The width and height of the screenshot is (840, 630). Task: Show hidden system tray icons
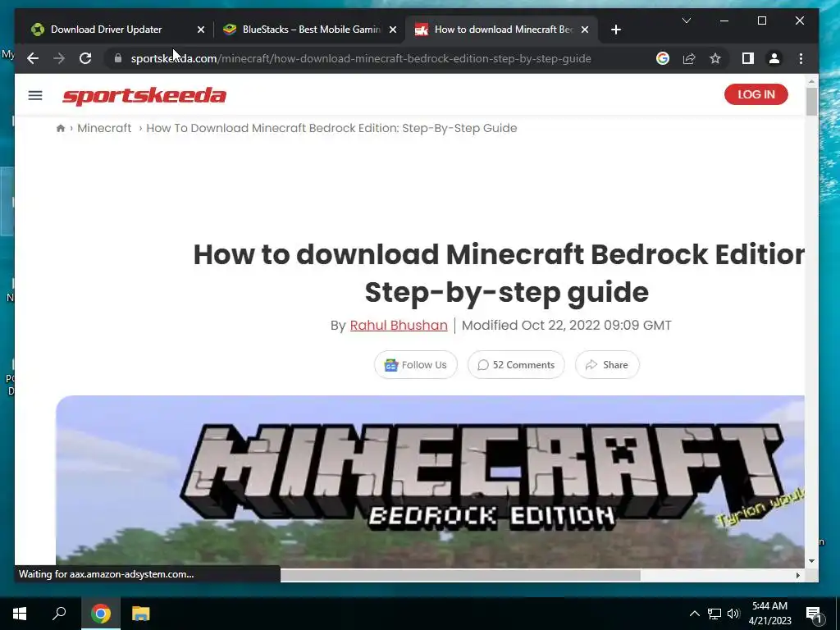point(694,614)
